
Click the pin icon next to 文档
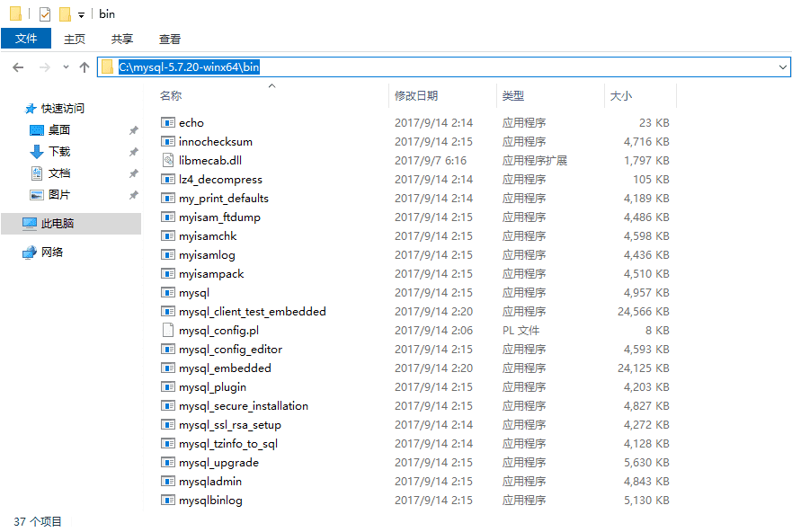[x=133, y=173]
